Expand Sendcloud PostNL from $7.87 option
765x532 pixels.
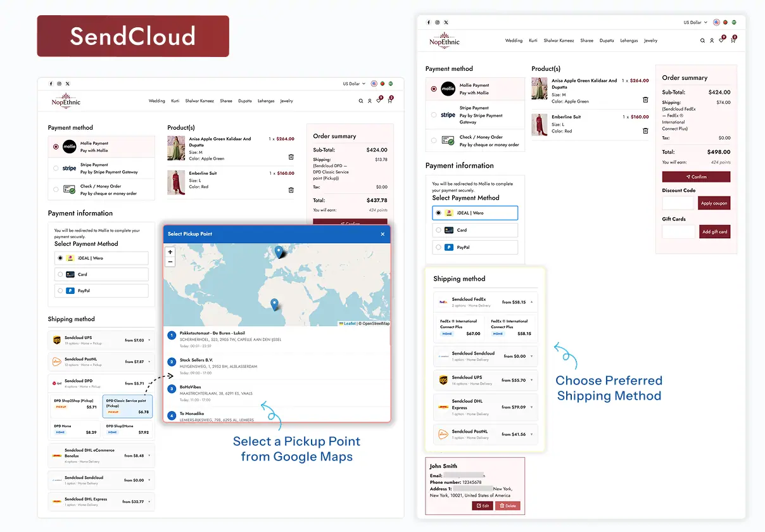(x=101, y=362)
